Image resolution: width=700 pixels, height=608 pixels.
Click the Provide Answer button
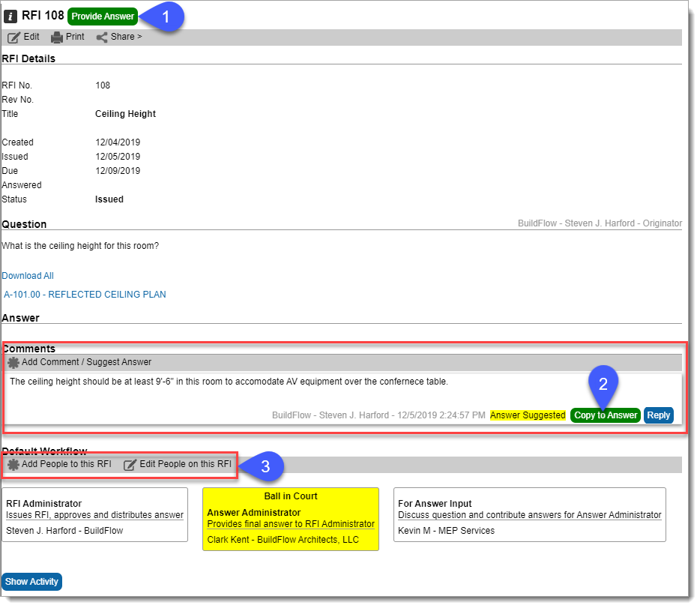pyautogui.click(x=103, y=15)
